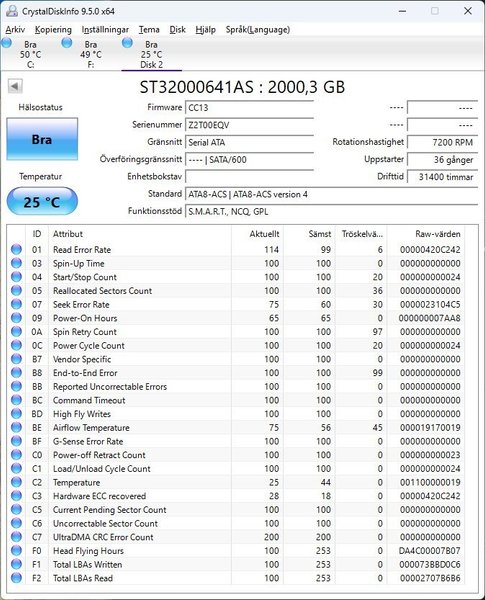Select the Disk 2 tab at 25 °C
The height and width of the screenshot is (600, 485).
tap(151, 54)
